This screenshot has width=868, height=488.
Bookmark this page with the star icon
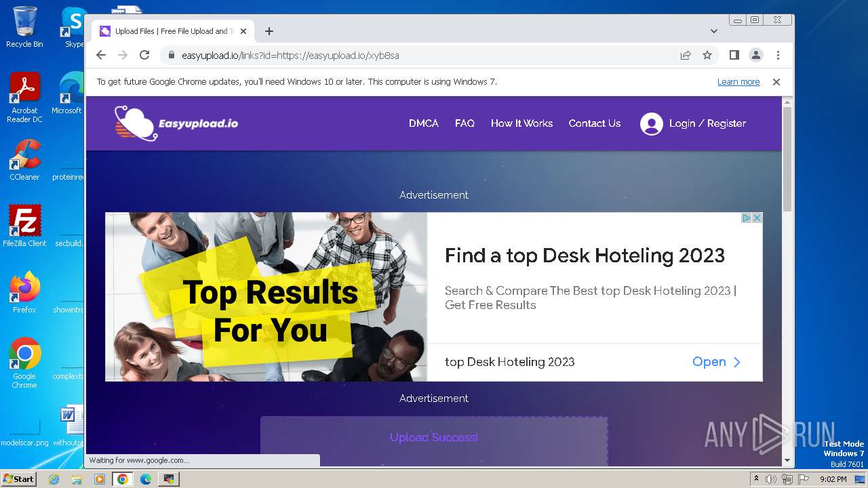click(x=707, y=56)
